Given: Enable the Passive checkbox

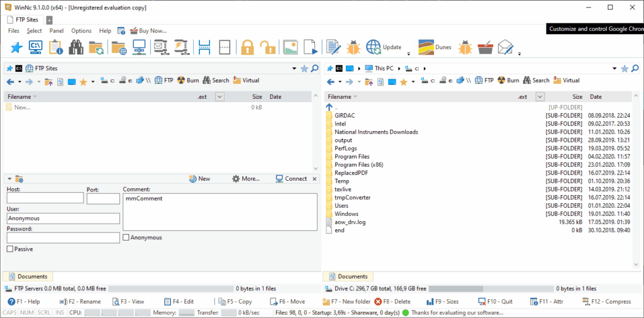Looking at the screenshot, I should click(10, 249).
